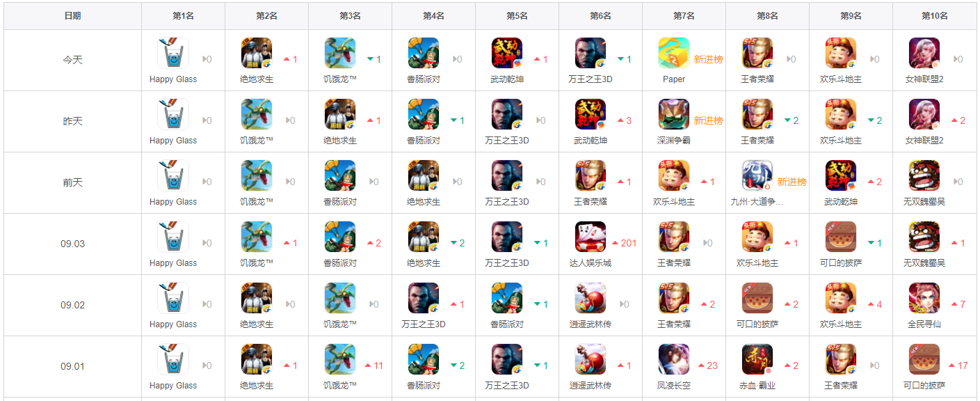The image size is (980, 401).
Task: Click the 达人娱乐城 poker icon in 09.03 row
Action: [591, 237]
